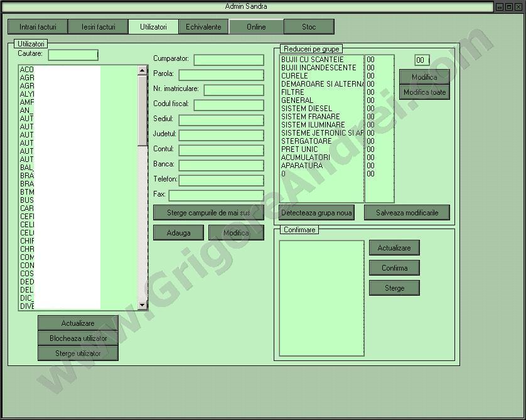
Task: Click the Confirma button
Action: [x=394, y=268]
